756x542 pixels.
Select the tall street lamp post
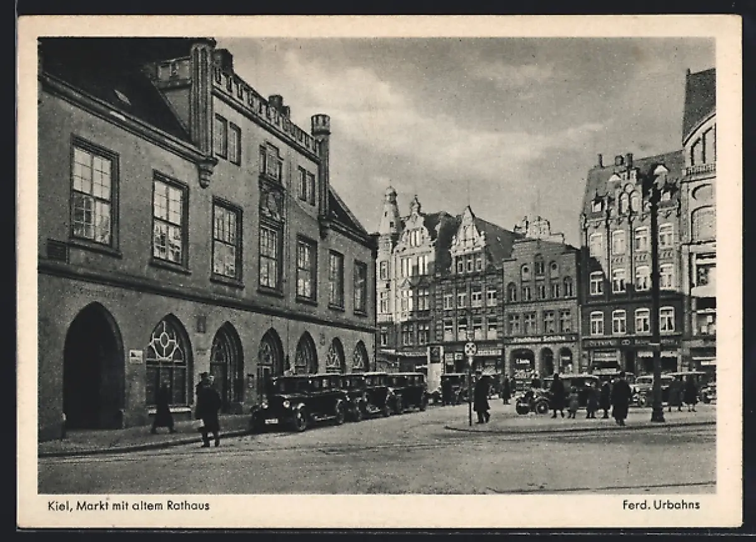[656, 296]
